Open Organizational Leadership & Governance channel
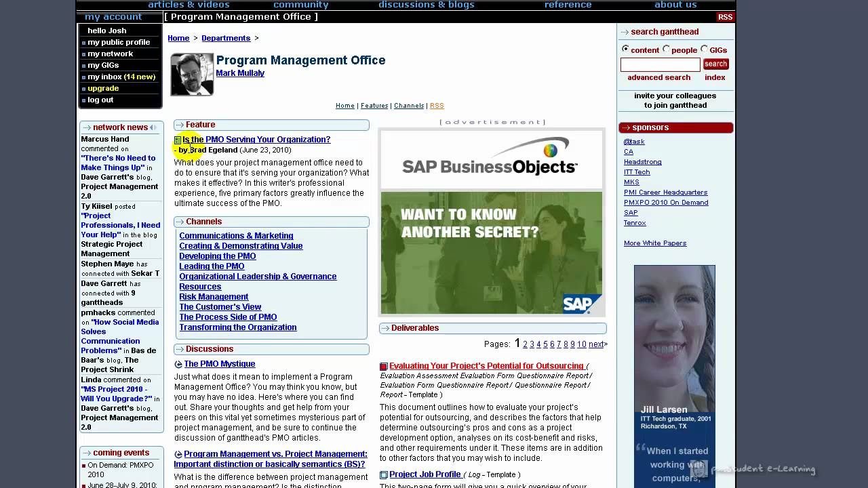This screenshot has height=488, width=868. 258,277
